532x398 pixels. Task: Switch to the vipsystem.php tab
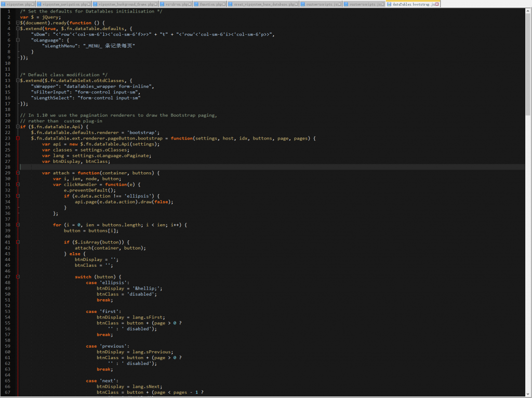tap(18, 4)
